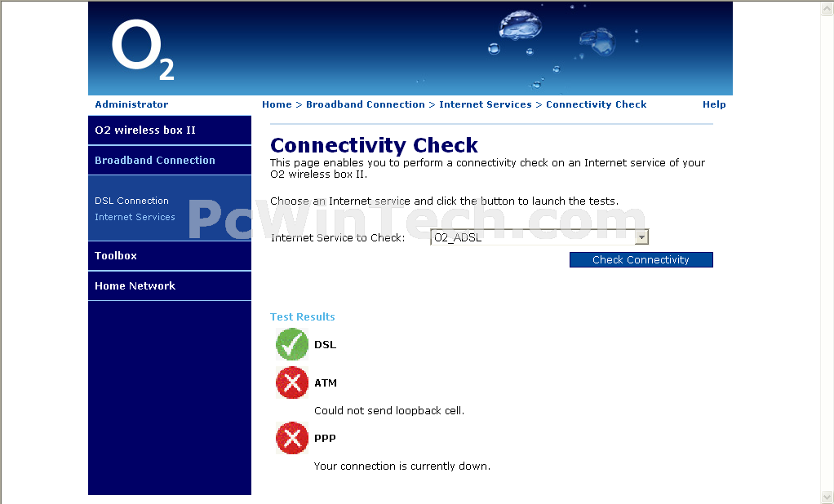
Task: Launch the Check Connectivity test button
Action: click(641, 259)
